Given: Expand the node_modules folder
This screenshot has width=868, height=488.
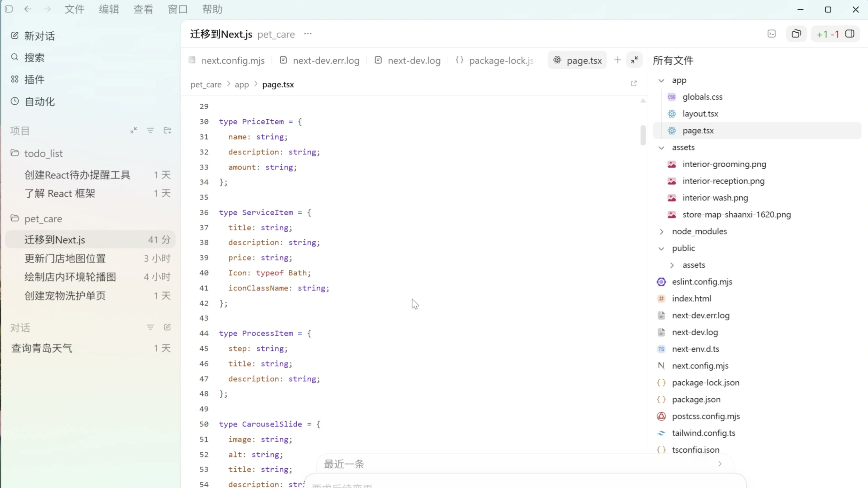Looking at the screenshot, I should pos(661,232).
